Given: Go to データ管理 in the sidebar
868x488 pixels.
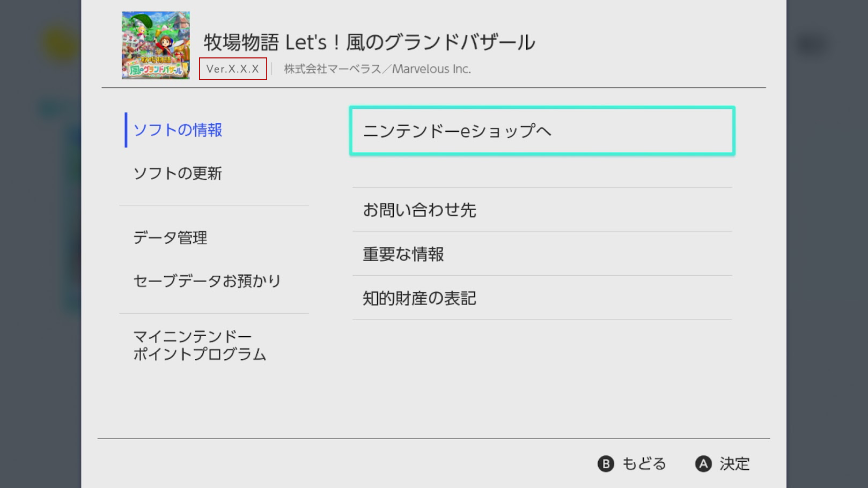Looking at the screenshot, I should 170,238.
